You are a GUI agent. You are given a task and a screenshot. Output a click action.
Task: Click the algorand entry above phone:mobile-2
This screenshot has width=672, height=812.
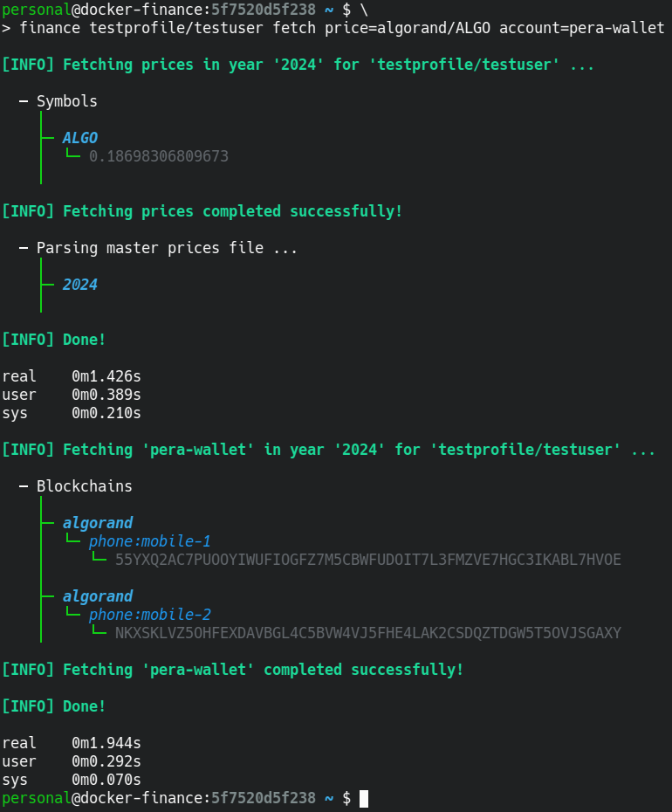pos(97,596)
